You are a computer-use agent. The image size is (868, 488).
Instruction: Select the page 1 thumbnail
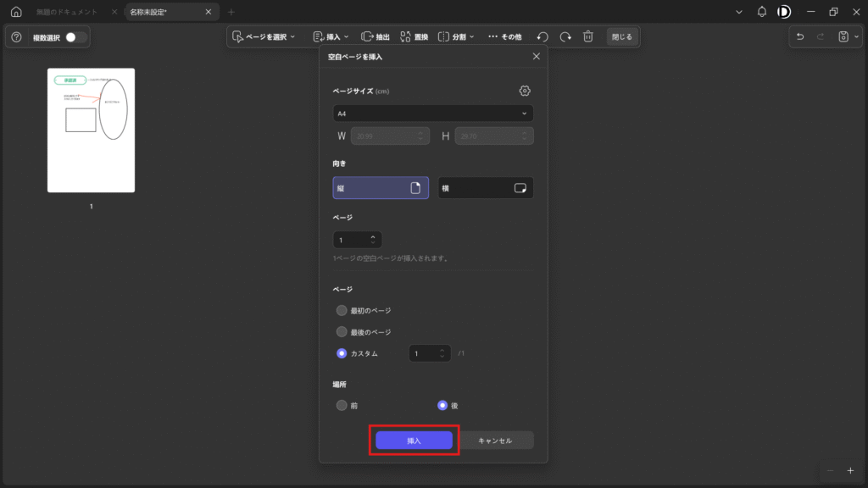91,130
